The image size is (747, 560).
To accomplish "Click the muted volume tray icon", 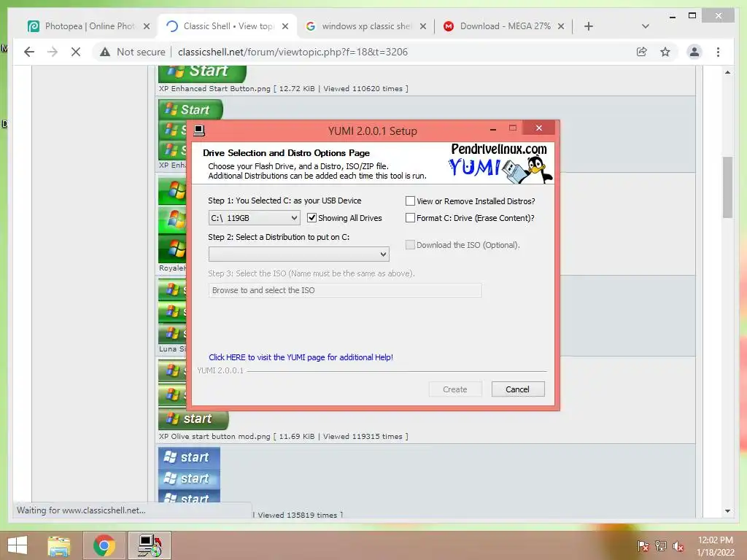I will (678, 546).
